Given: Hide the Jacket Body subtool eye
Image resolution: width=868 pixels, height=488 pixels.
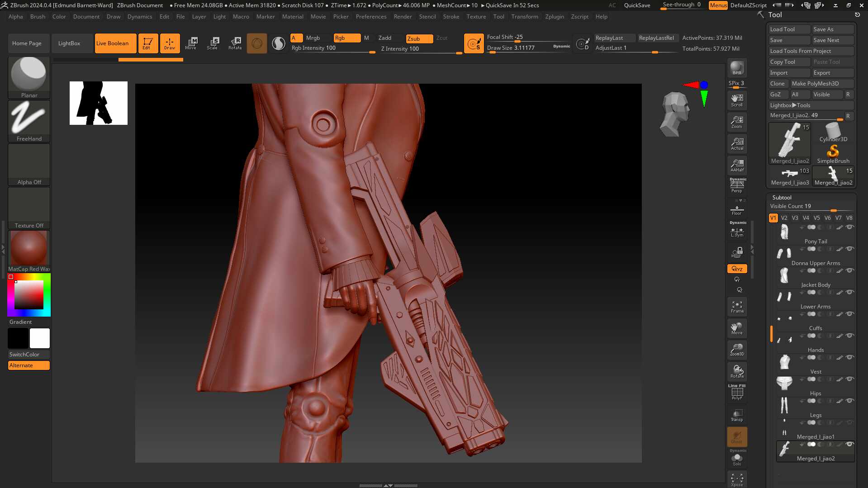Looking at the screenshot, I should tap(849, 270).
